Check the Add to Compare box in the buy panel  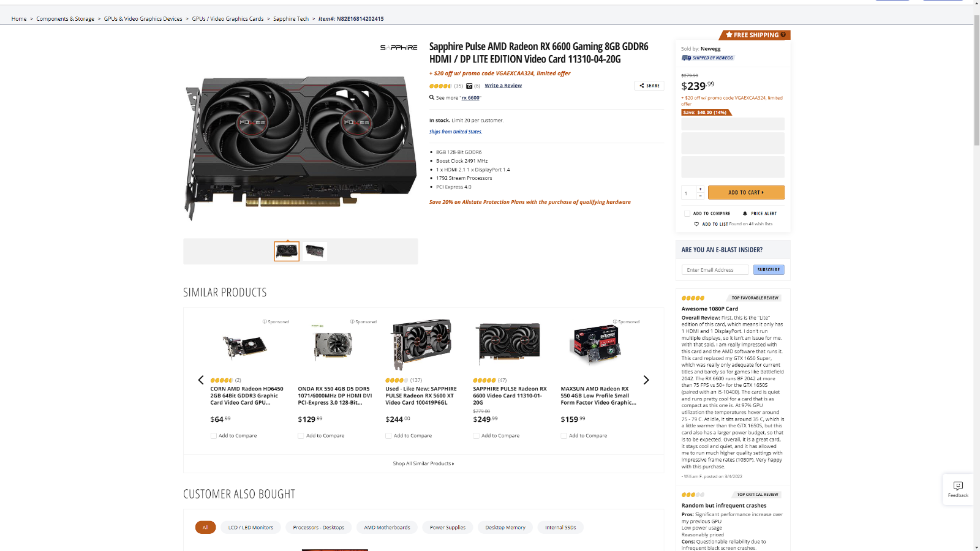[x=687, y=214]
